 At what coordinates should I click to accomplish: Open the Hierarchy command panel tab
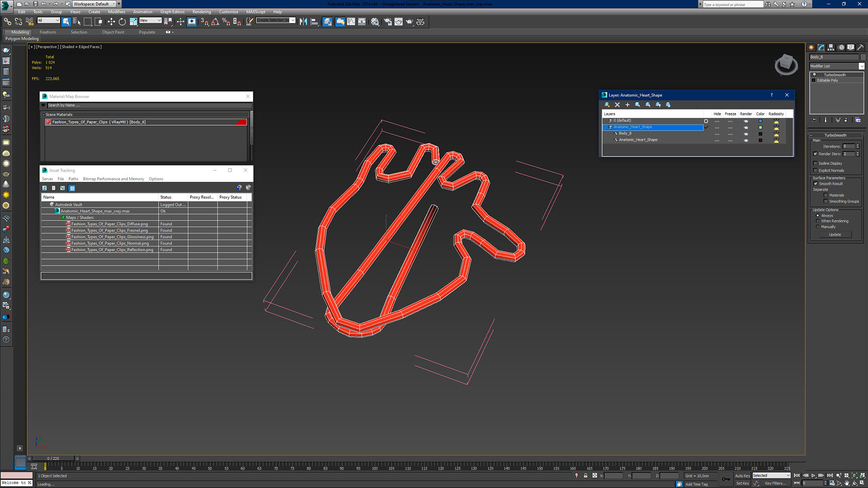point(831,47)
